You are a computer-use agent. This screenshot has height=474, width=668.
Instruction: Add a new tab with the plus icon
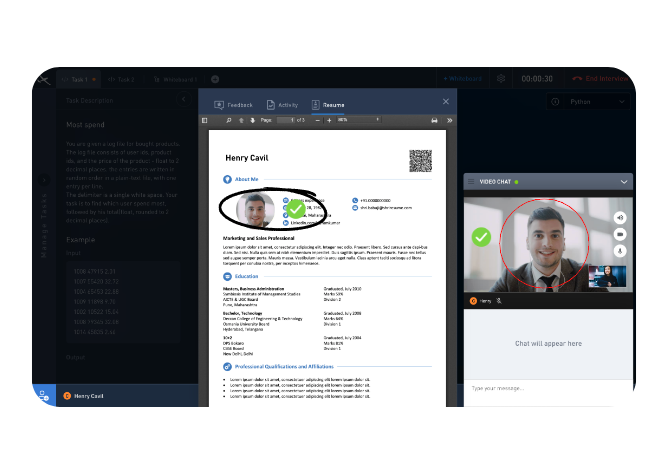(x=215, y=79)
